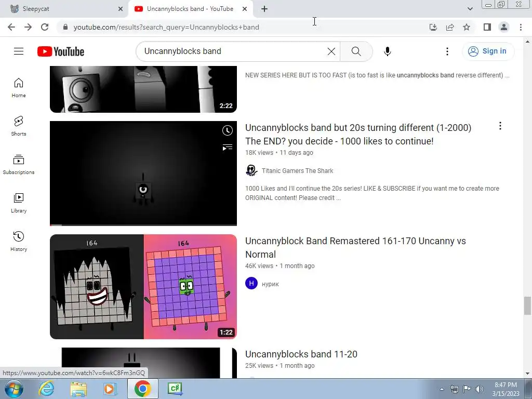The height and width of the screenshot is (399, 532).
Task: Open Uncannyblock Band Remastered 161-170 video title
Action: point(355,248)
